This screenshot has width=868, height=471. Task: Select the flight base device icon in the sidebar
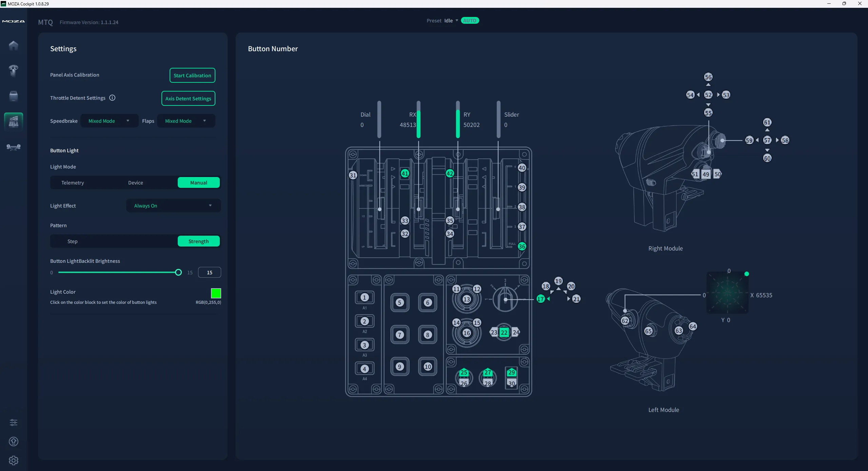[13, 96]
